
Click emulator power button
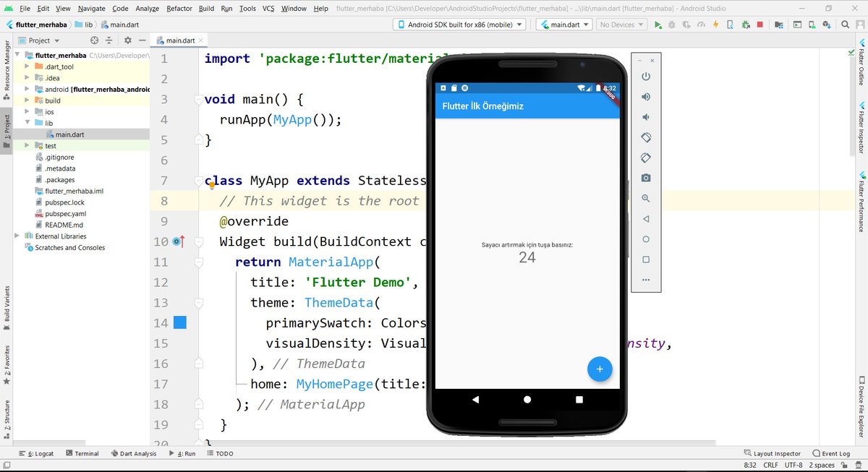pyautogui.click(x=646, y=77)
